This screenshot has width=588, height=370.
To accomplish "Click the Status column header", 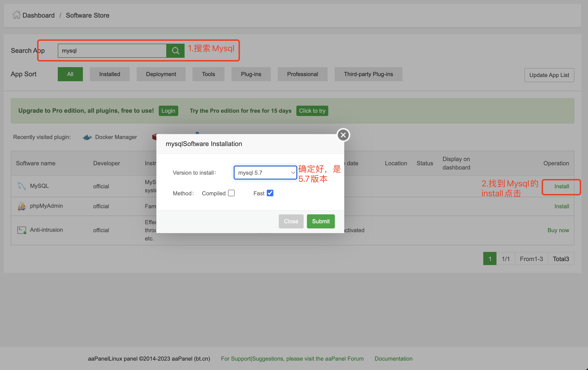I will 425,163.
